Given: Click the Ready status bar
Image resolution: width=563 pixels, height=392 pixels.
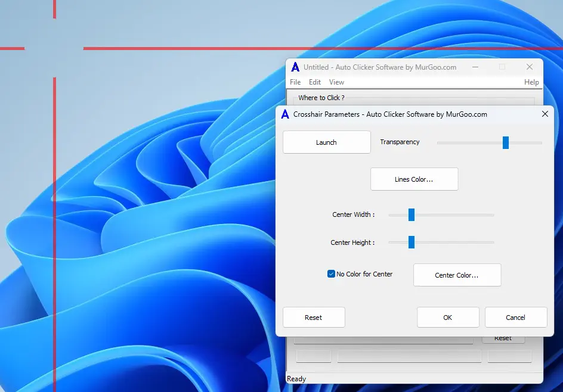Looking at the screenshot, I should (x=296, y=378).
